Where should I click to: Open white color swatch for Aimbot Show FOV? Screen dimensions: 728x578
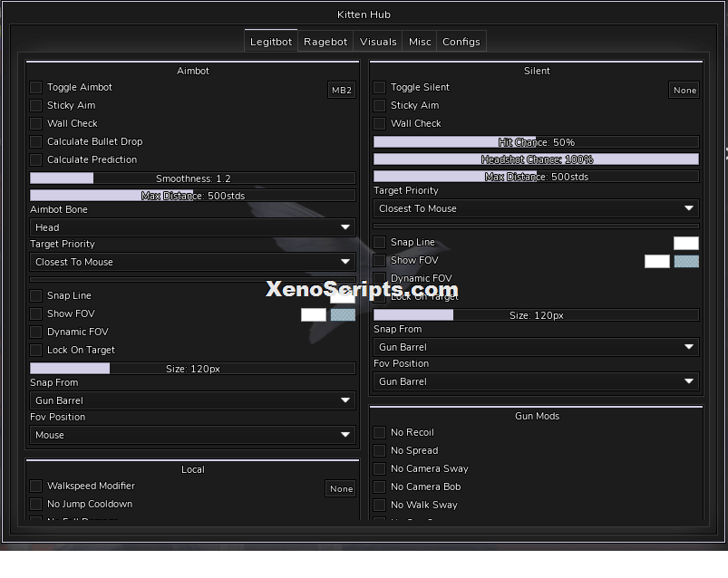(314, 314)
